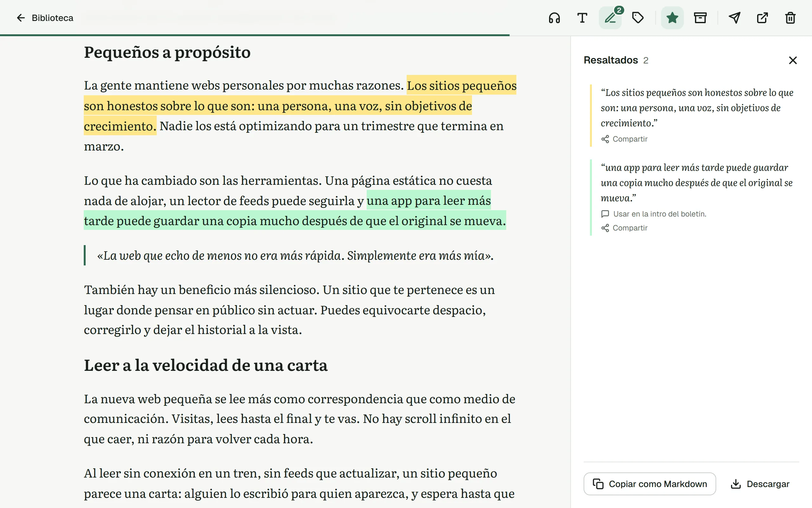Click heading 'Leer a la velocidad de una carta'

[x=206, y=365]
